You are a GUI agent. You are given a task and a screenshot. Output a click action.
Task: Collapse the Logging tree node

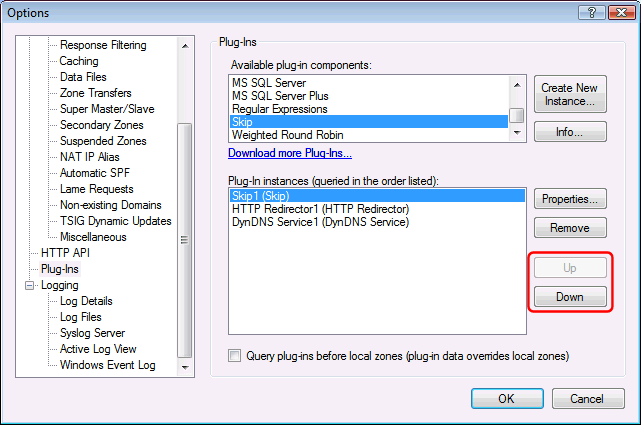29,285
